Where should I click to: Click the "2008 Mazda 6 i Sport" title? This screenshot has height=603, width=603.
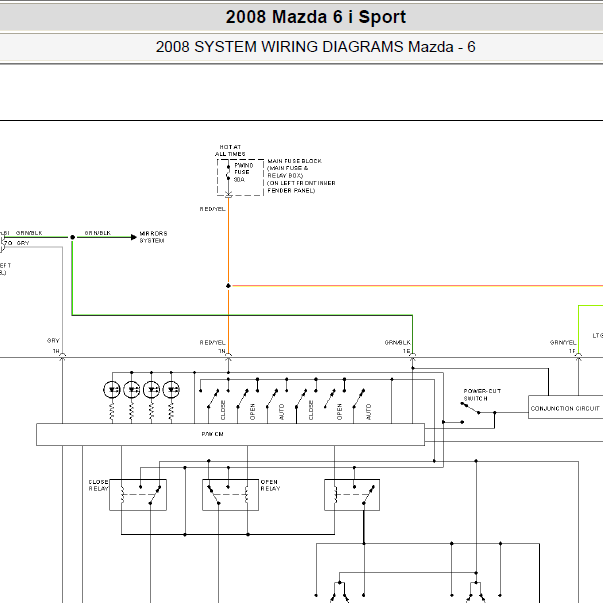[x=315, y=17]
